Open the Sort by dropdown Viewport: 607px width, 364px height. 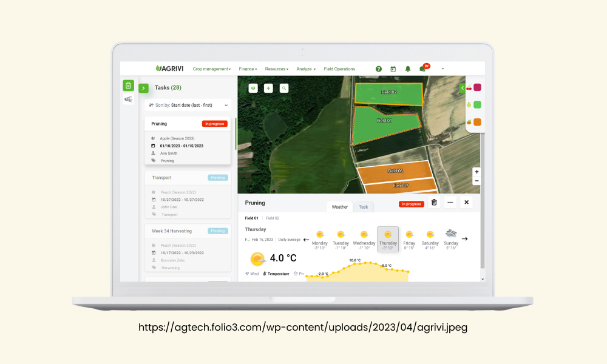coord(188,105)
